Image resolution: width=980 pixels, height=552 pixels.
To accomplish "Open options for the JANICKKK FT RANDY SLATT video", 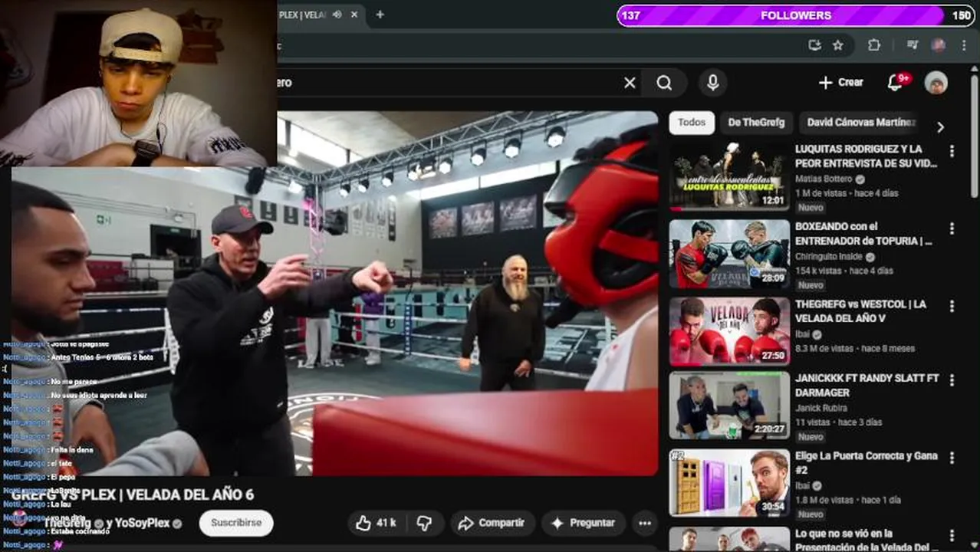I will 952,380.
